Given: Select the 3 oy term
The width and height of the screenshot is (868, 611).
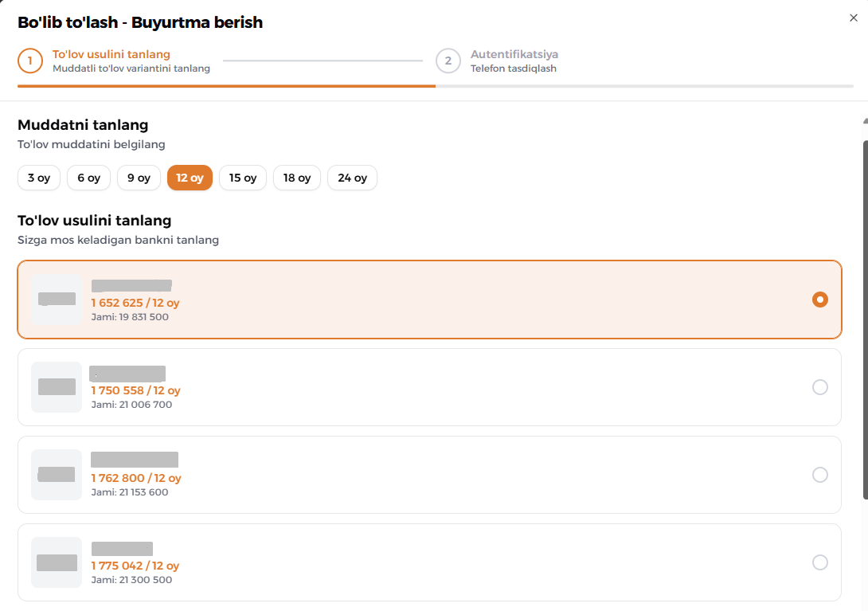Looking at the screenshot, I should click(38, 178).
